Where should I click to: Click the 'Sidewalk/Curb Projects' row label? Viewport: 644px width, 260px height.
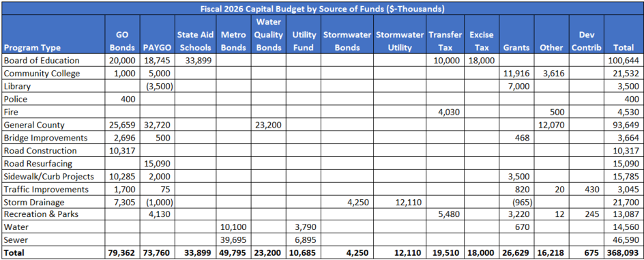pos(49,177)
